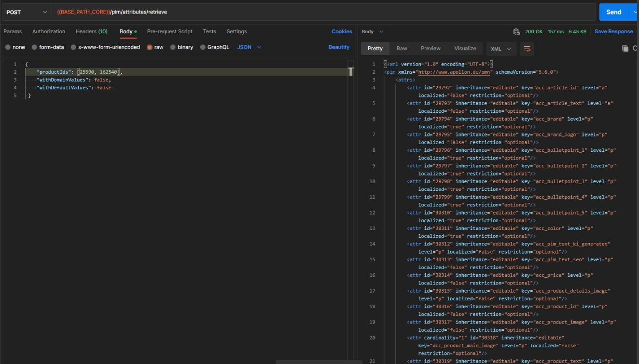This screenshot has width=639, height=364.
Task: Click the response wrap lines icon
Action: (527, 49)
